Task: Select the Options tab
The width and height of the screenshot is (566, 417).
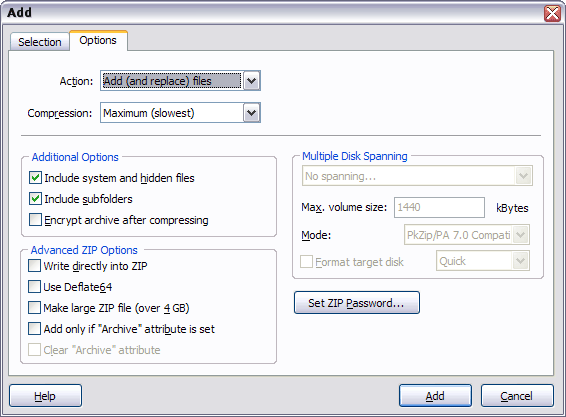Action: (98, 40)
